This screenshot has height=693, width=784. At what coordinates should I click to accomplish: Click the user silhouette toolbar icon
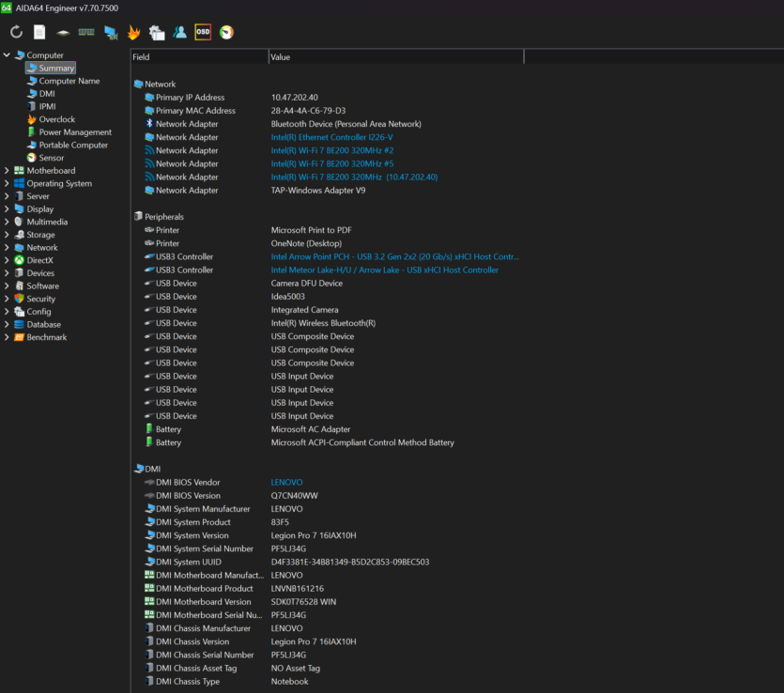pos(179,33)
